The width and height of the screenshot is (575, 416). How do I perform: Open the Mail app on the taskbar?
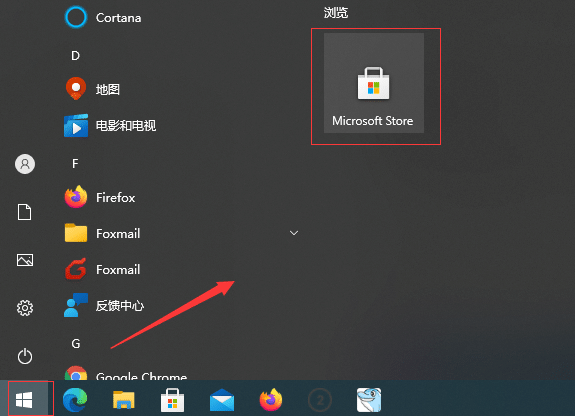222,400
